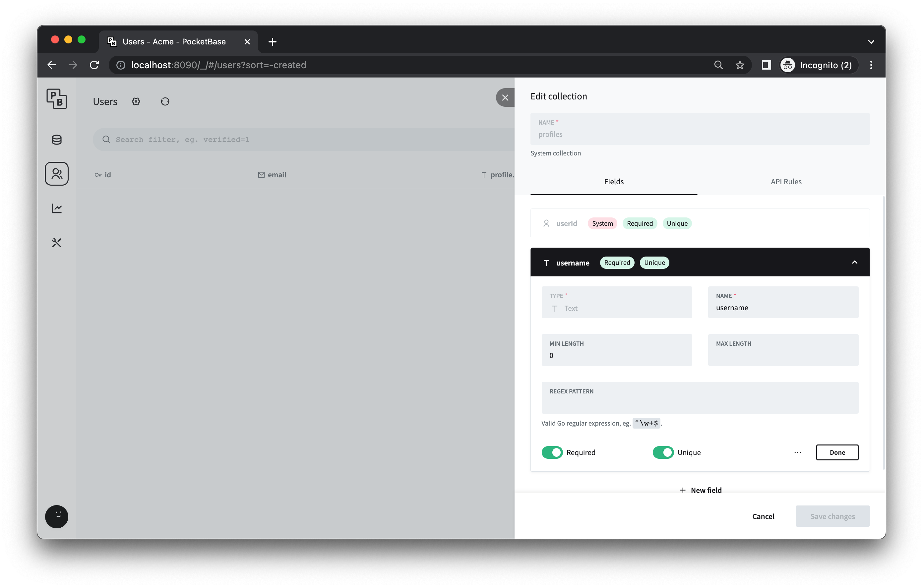Toggle the Required switch off

pos(552,452)
